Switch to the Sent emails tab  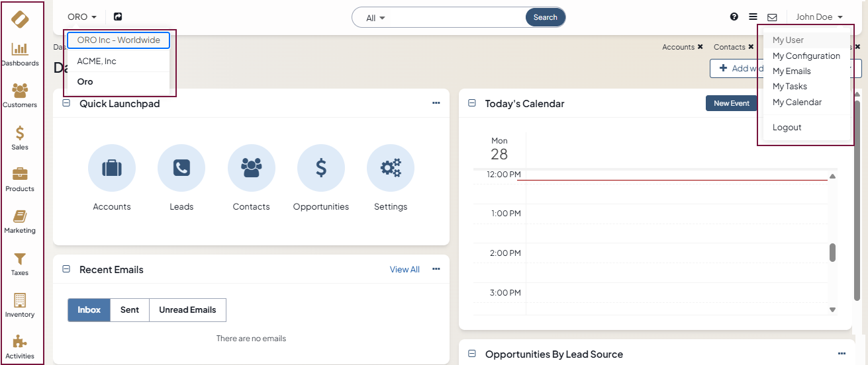tap(130, 310)
